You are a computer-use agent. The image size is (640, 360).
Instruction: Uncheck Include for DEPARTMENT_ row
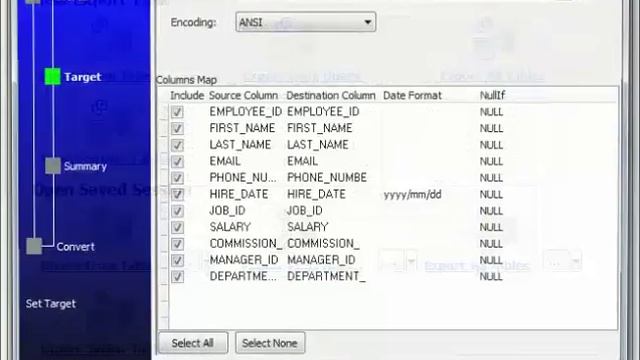tap(177, 276)
